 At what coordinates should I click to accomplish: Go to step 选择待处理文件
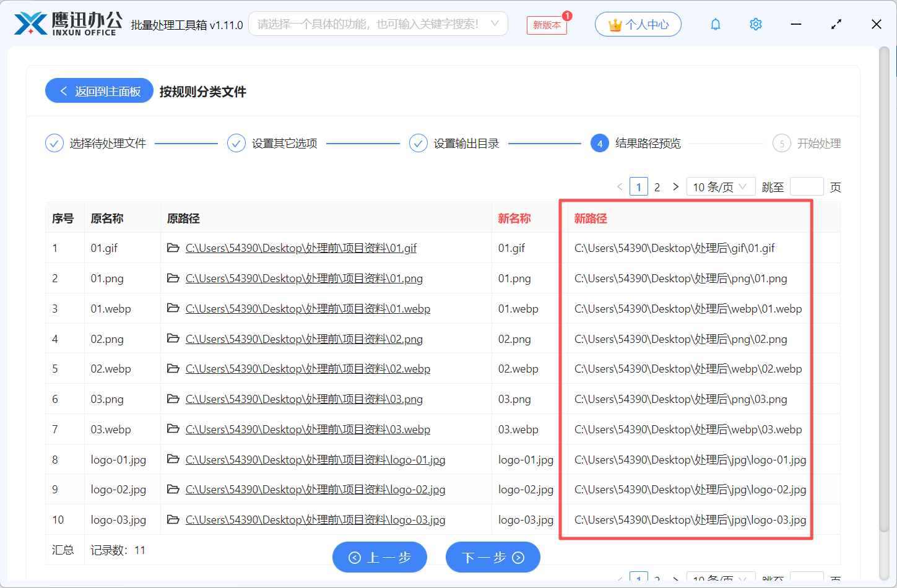pyautogui.click(x=96, y=143)
